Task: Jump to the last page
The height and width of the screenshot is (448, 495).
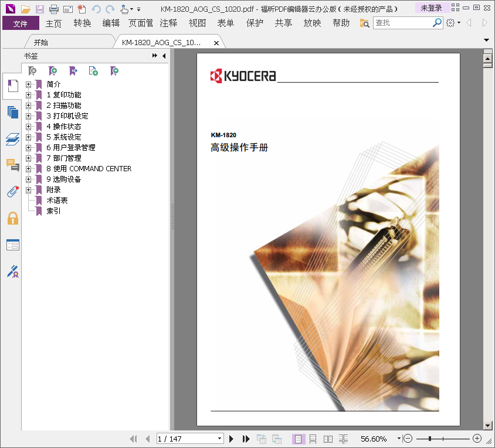Action: (246, 439)
